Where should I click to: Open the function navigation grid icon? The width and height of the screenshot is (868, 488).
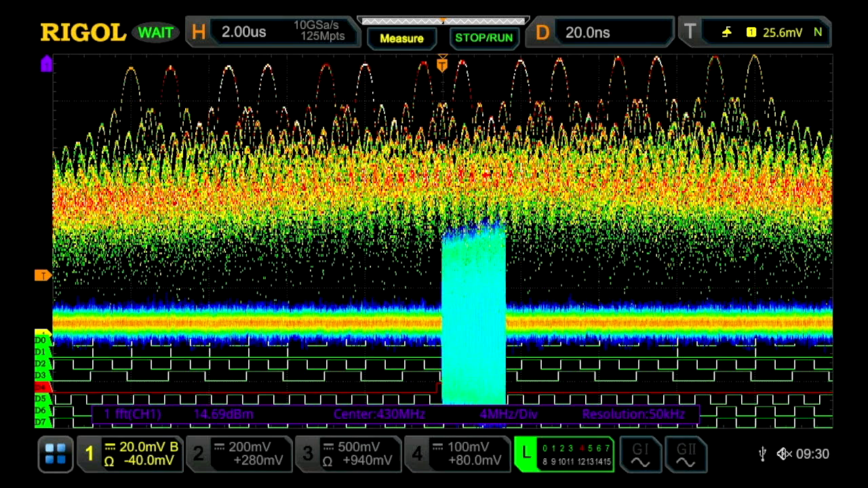56,454
